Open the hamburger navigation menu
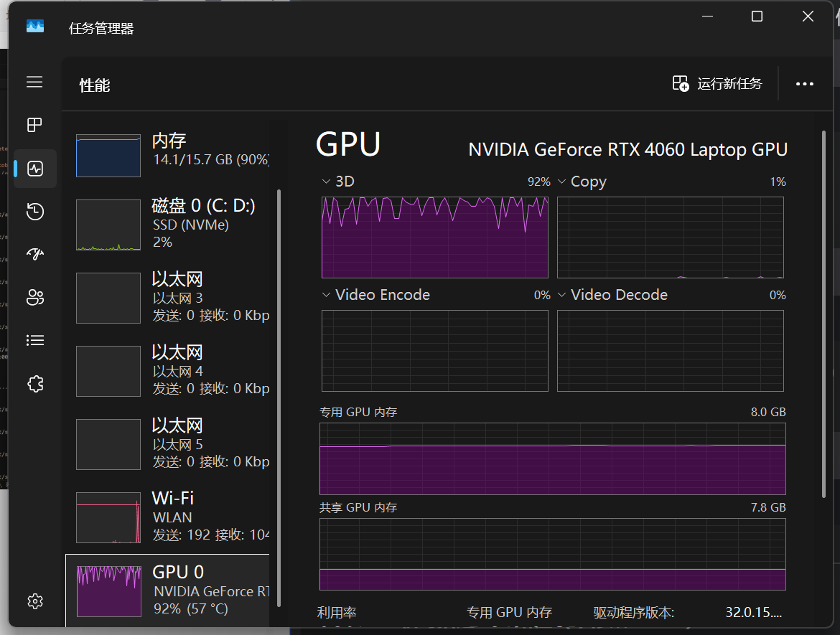The height and width of the screenshot is (635, 840). (35, 82)
